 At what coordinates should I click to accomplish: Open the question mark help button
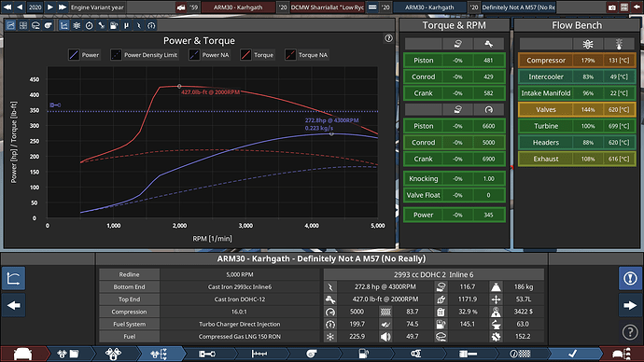click(x=630, y=331)
